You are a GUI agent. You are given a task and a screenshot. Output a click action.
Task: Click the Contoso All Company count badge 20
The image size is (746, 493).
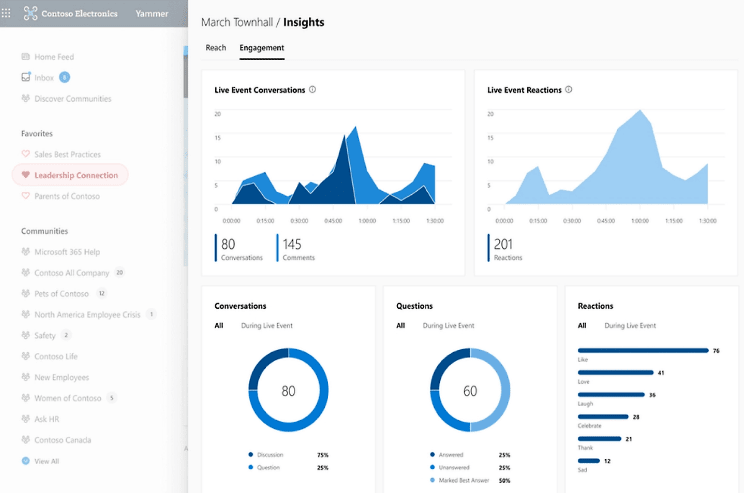click(119, 272)
